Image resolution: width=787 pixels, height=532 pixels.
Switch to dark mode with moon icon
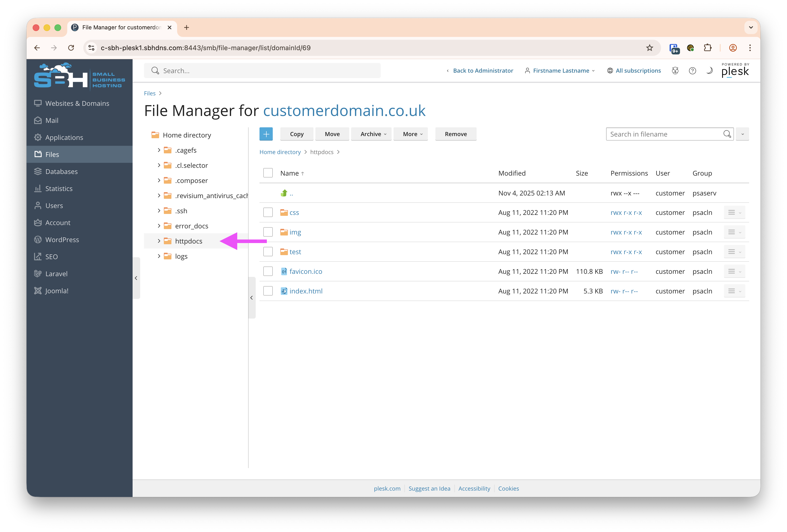tap(709, 70)
